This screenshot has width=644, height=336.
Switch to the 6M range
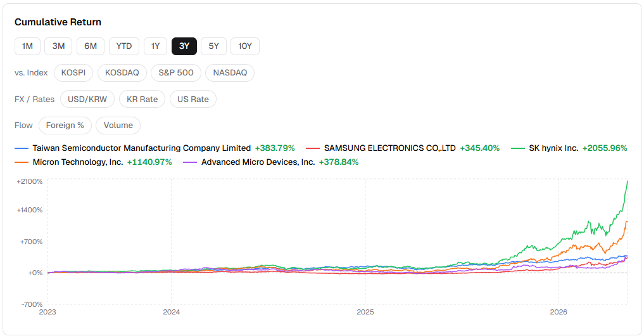tap(91, 46)
